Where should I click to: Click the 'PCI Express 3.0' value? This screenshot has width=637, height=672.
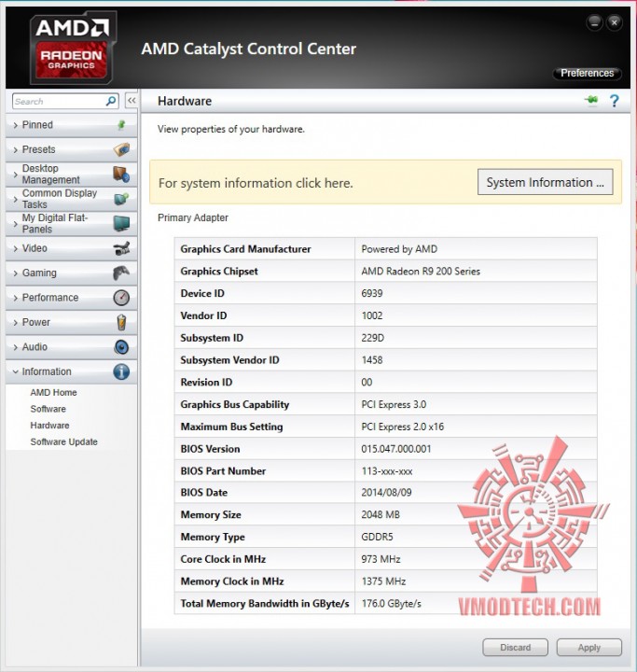tap(394, 404)
